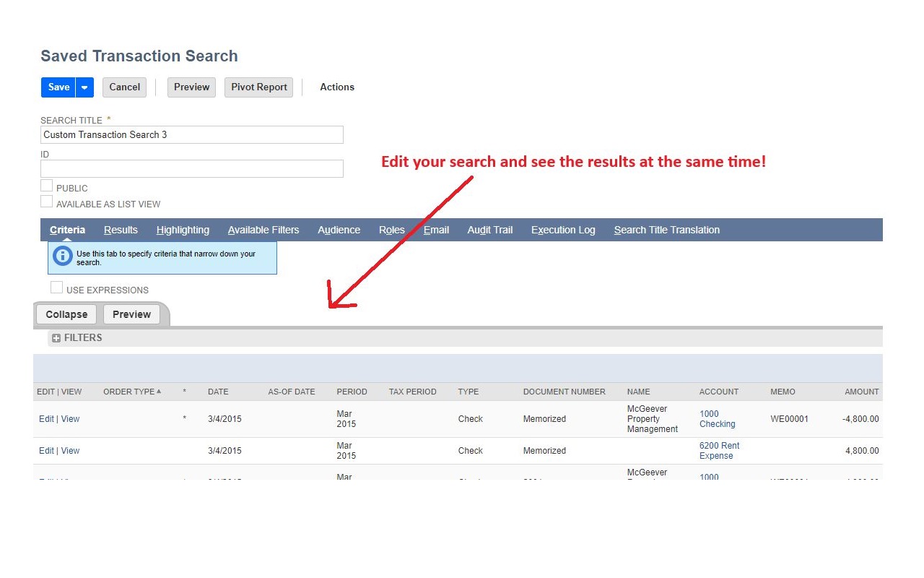Click the Account column header
The height and width of the screenshot is (578, 924).
(719, 392)
